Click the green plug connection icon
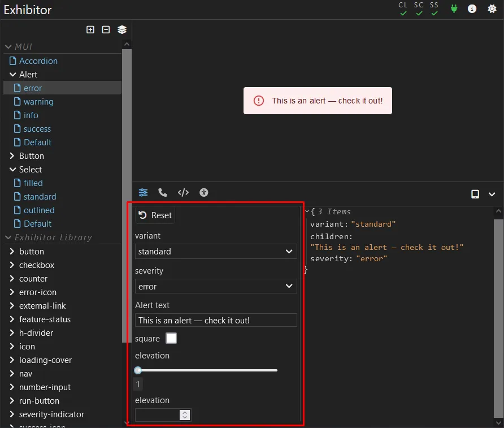 pyautogui.click(x=454, y=8)
